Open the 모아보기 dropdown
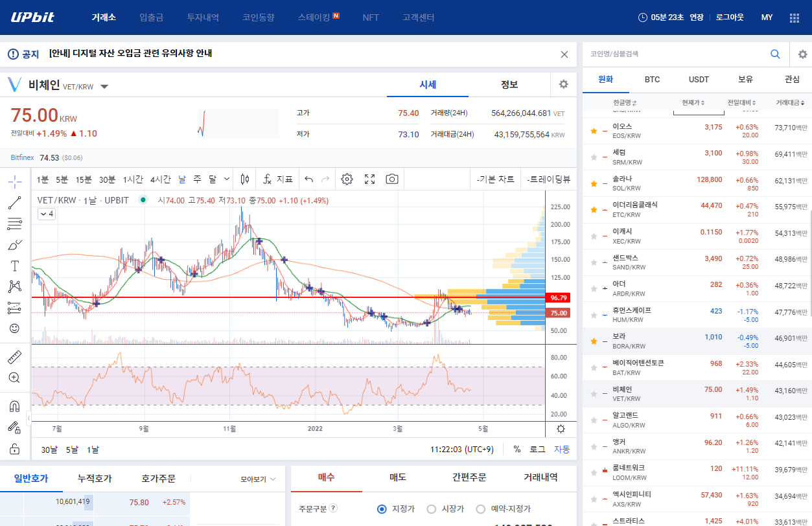Screen dimensions: 812x526 click(x=258, y=479)
